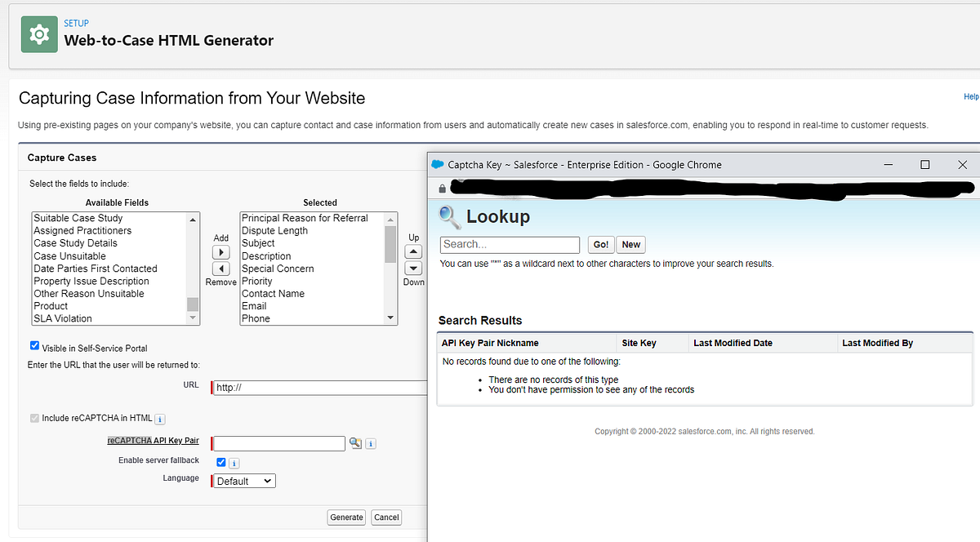This screenshot has width=980, height=542.
Task: Click the Cancel button
Action: pos(386,518)
